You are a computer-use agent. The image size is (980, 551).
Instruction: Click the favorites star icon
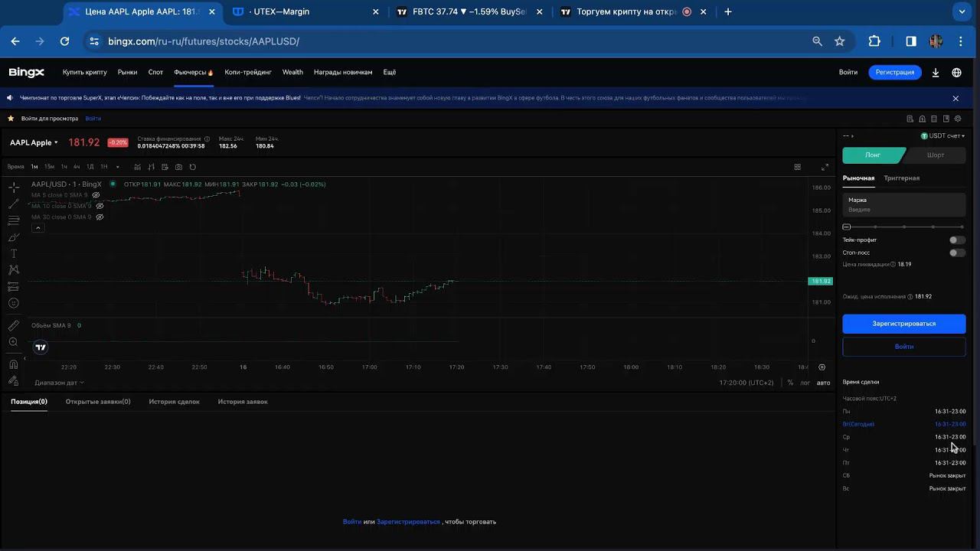(x=11, y=119)
